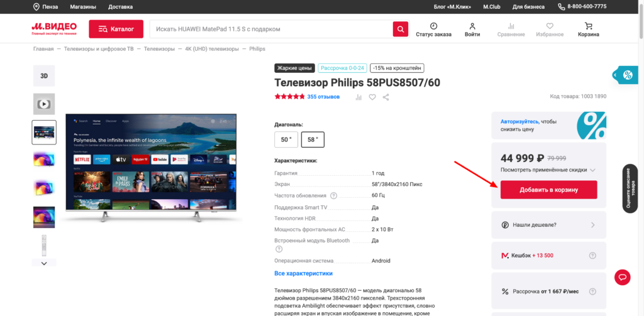Click the -15% на кронштейн badge
This screenshot has height=316, width=644.
point(397,68)
